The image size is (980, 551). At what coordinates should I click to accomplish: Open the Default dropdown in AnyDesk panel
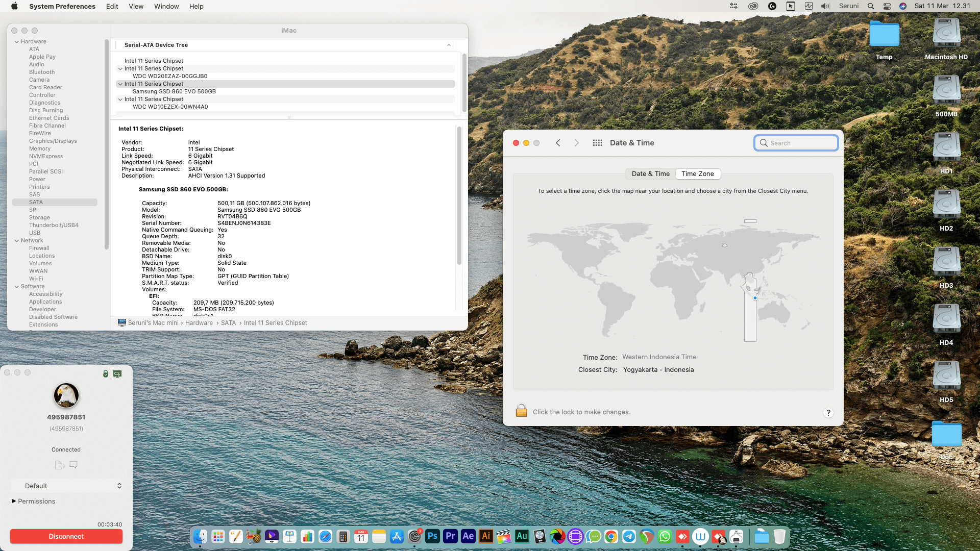click(66, 486)
